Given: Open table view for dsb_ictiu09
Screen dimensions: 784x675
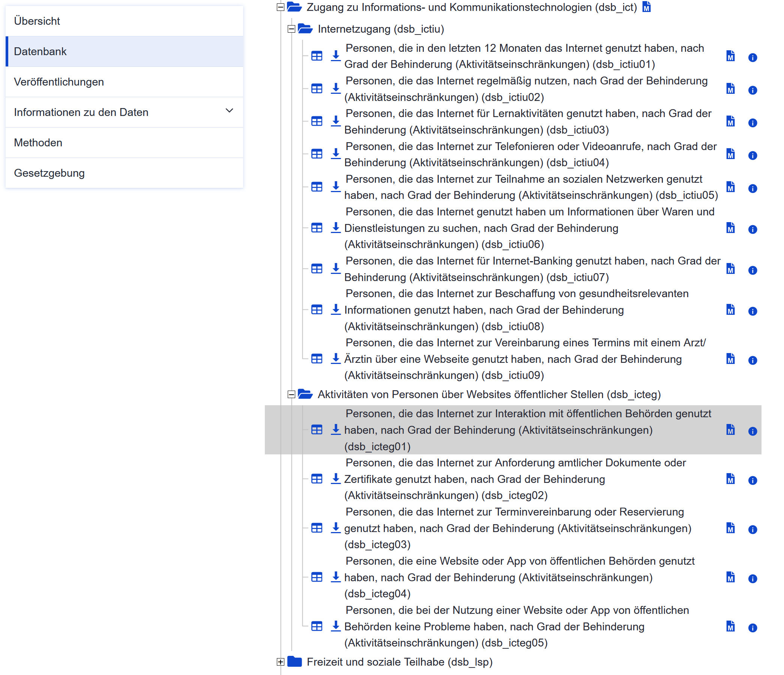Looking at the screenshot, I should (317, 359).
